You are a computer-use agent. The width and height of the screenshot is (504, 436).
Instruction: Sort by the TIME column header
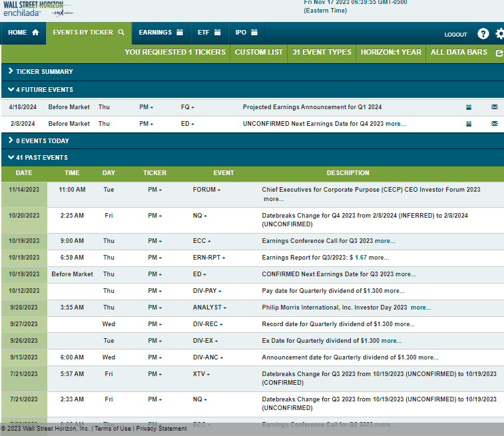pos(72,173)
